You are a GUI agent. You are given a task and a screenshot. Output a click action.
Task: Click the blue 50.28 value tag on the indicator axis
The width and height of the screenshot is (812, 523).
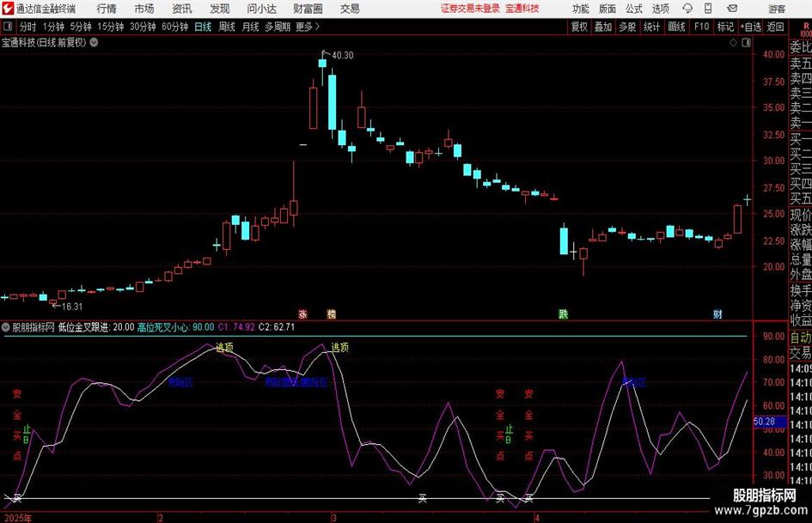pos(770,422)
